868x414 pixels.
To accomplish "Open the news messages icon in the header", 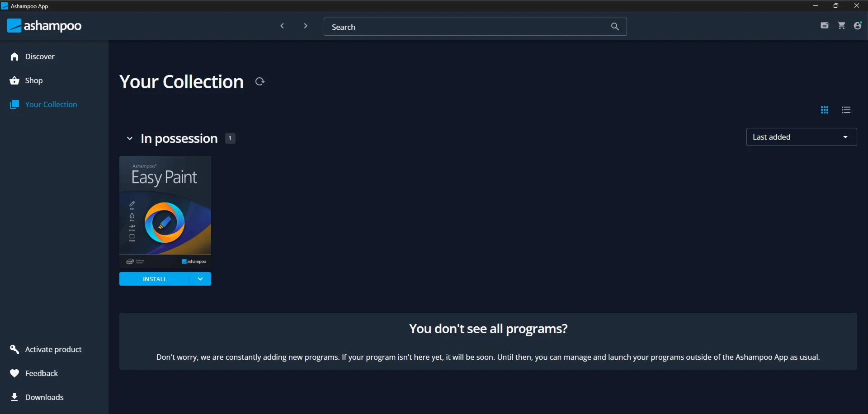I will [825, 26].
